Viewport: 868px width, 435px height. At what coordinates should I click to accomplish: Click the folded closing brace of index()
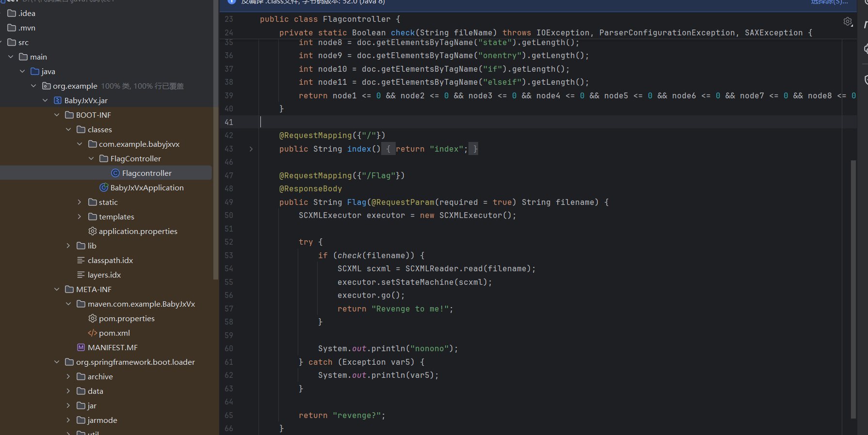(x=475, y=149)
